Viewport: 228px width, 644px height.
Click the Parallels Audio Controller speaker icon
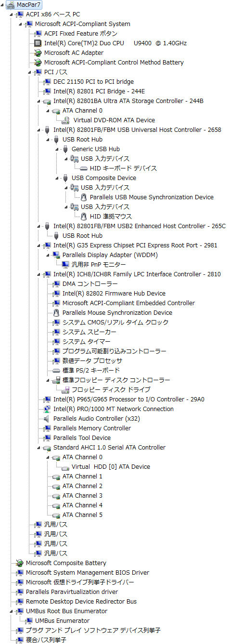pyautogui.click(x=47, y=419)
